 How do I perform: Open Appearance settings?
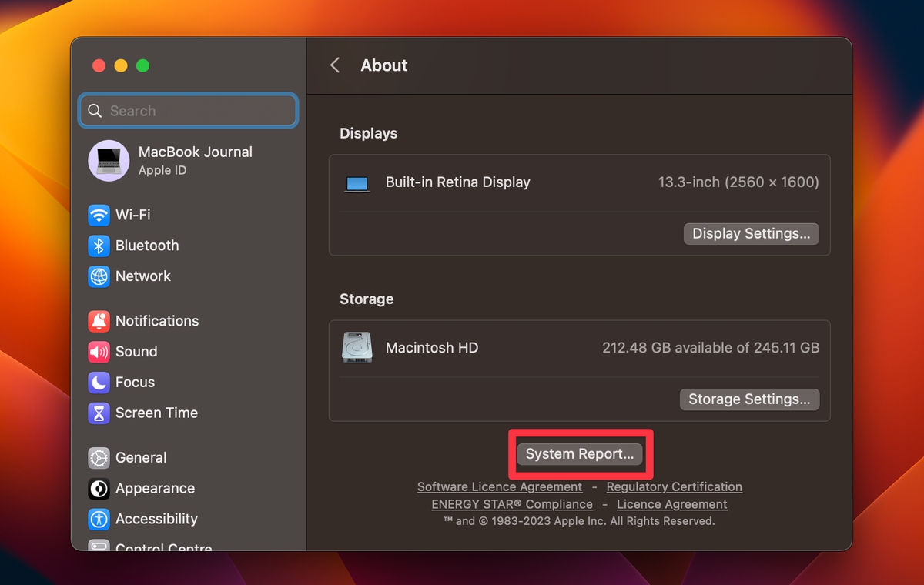point(99,488)
